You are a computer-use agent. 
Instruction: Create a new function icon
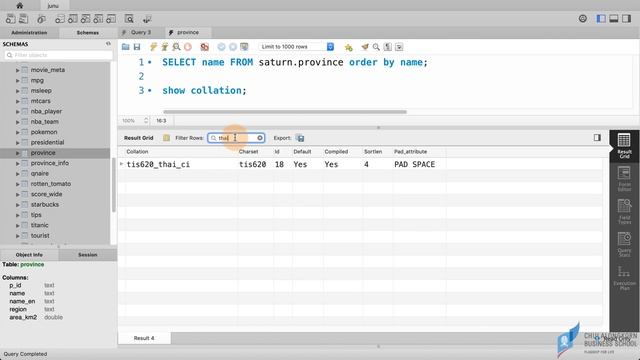(x=111, y=19)
